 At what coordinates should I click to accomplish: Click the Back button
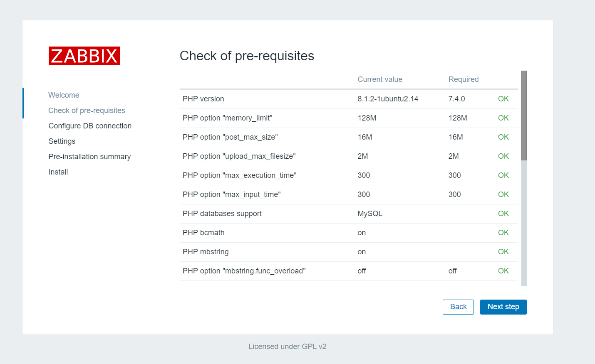point(458,307)
